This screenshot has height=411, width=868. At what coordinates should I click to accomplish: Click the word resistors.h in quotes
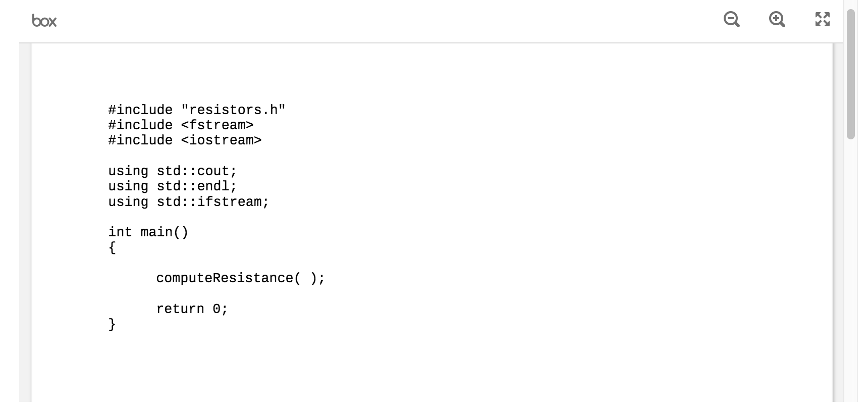pyautogui.click(x=233, y=110)
